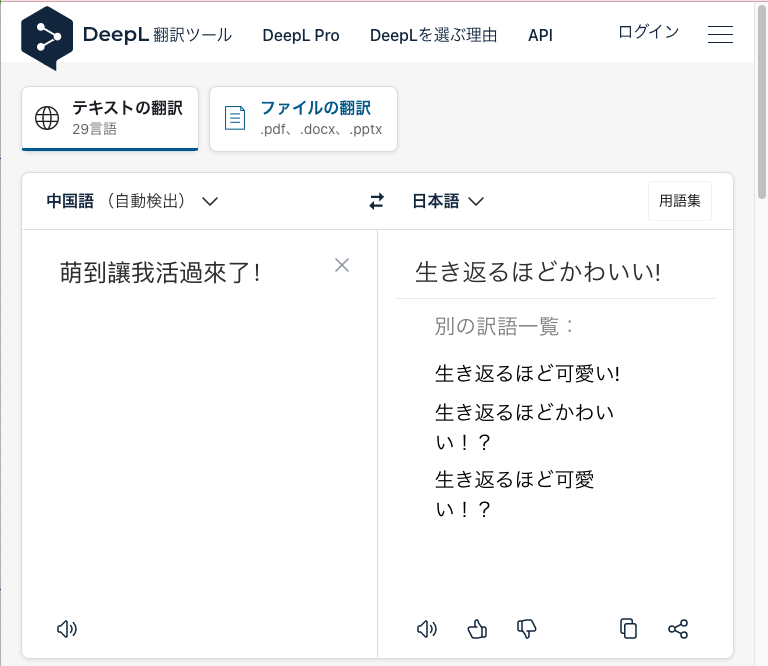The height and width of the screenshot is (666, 768).
Task: Copy the translation to clipboard
Action: (628, 629)
